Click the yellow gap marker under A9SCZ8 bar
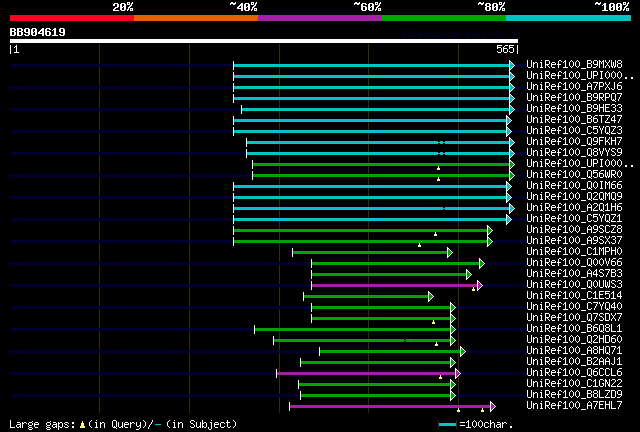The height and width of the screenshot is (432, 640). point(436,234)
